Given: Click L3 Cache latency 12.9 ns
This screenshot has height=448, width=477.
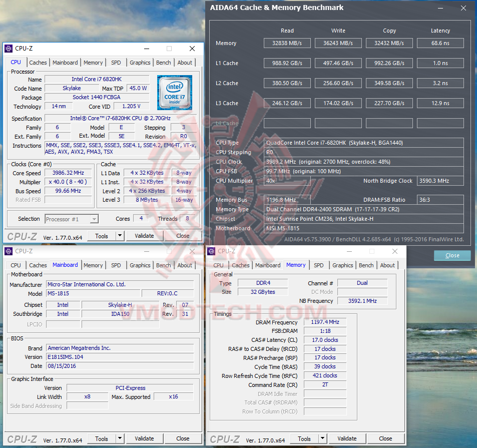Looking at the screenshot, I should click(440, 103).
